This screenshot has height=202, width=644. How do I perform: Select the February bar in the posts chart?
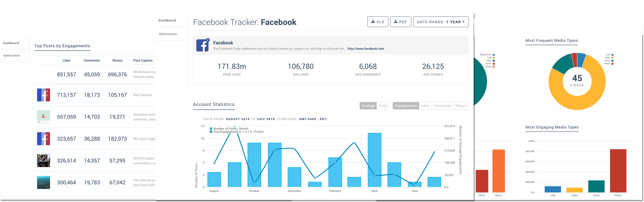[335, 172]
